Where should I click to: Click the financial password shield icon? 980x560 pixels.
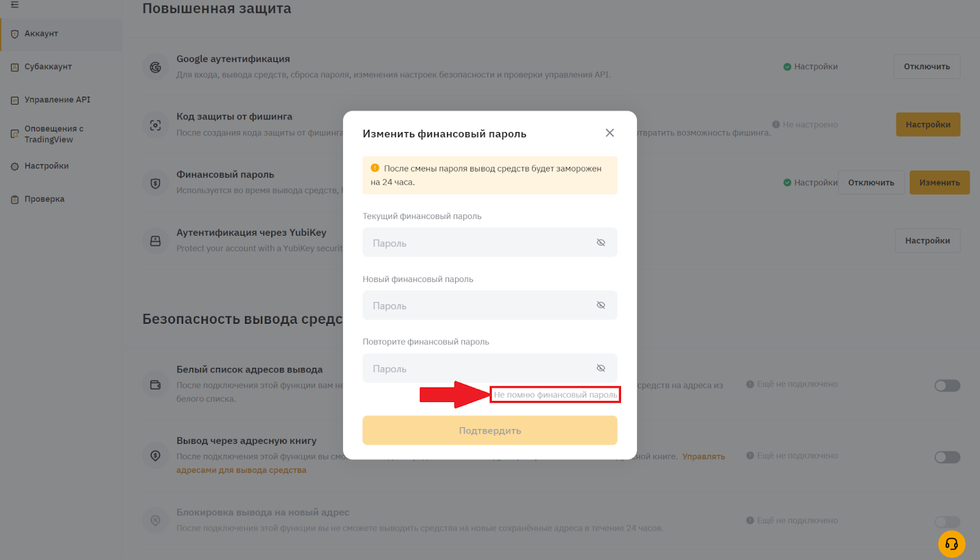click(156, 183)
